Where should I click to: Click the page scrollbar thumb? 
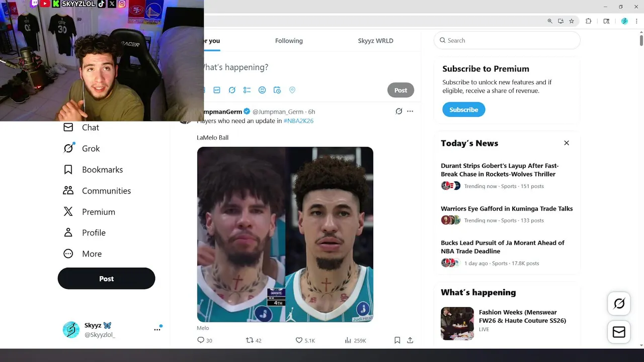point(641,41)
